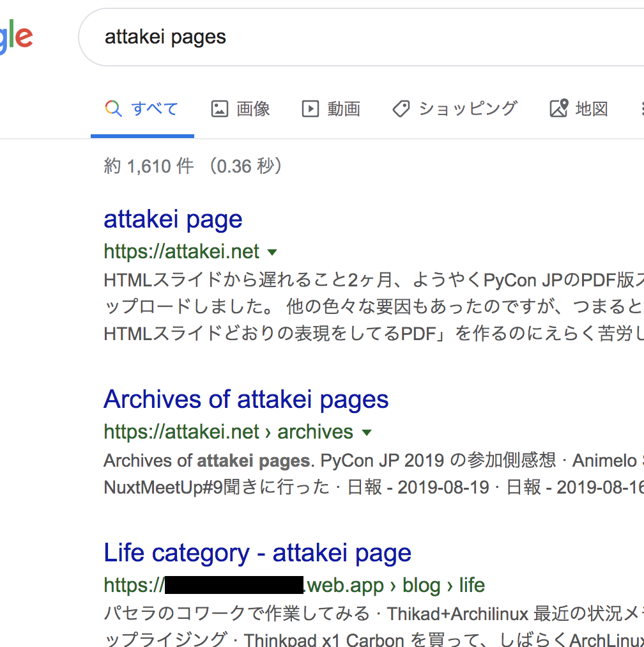Open the 'attakei page' result title
The image size is (644, 647).
tap(172, 219)
